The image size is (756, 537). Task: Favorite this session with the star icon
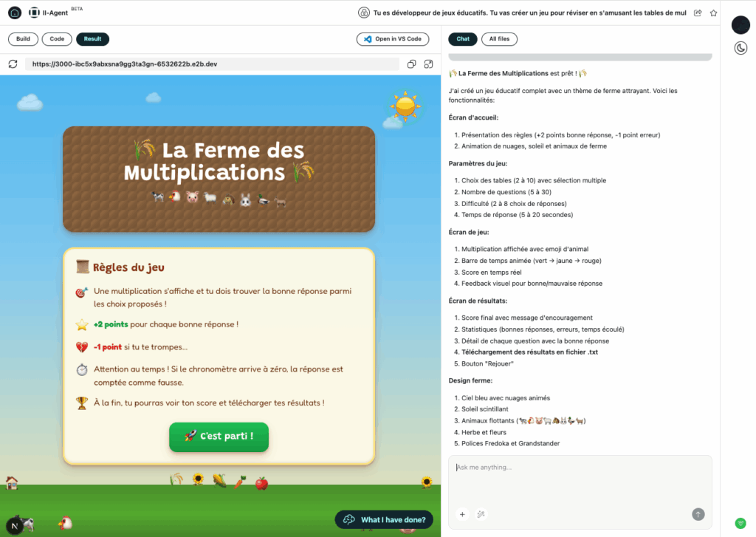pyautogui.click(x=713, y=13)
